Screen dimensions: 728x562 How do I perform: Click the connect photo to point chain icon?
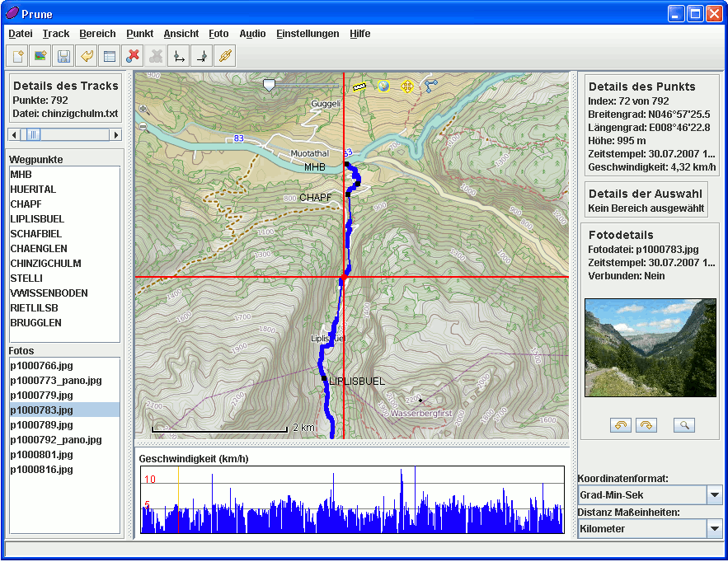coord(224,56)
